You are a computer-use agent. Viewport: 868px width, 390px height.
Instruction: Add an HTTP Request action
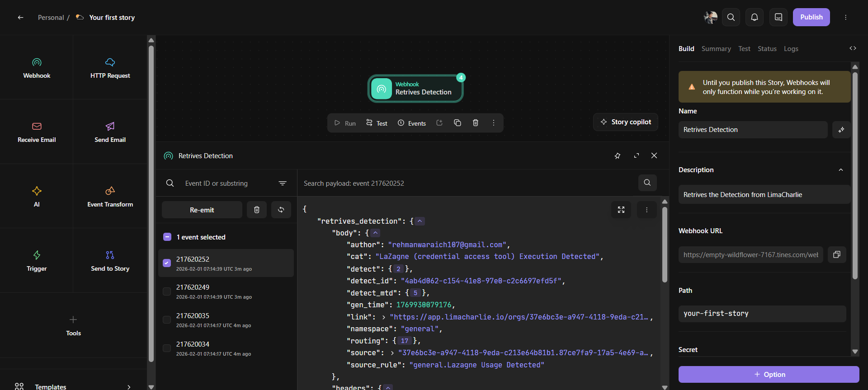click(x=110, y=68)
